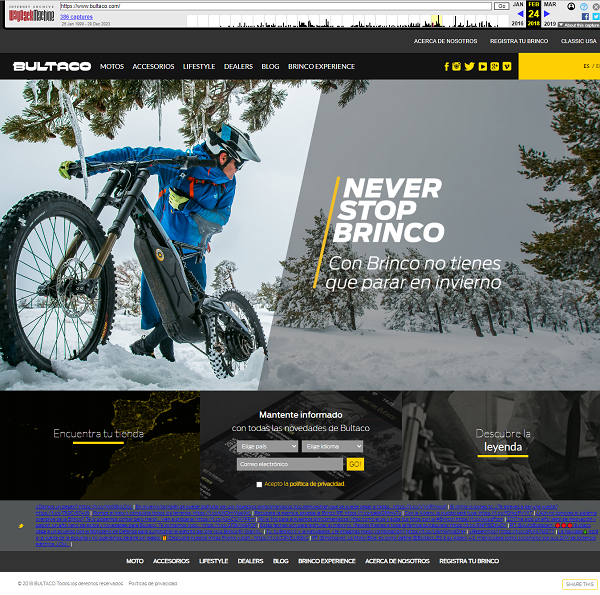Open the Vimeo icon in header
The height and width of the screenshot is (595, 600).
pyautogui.click(x=507, y=67)
